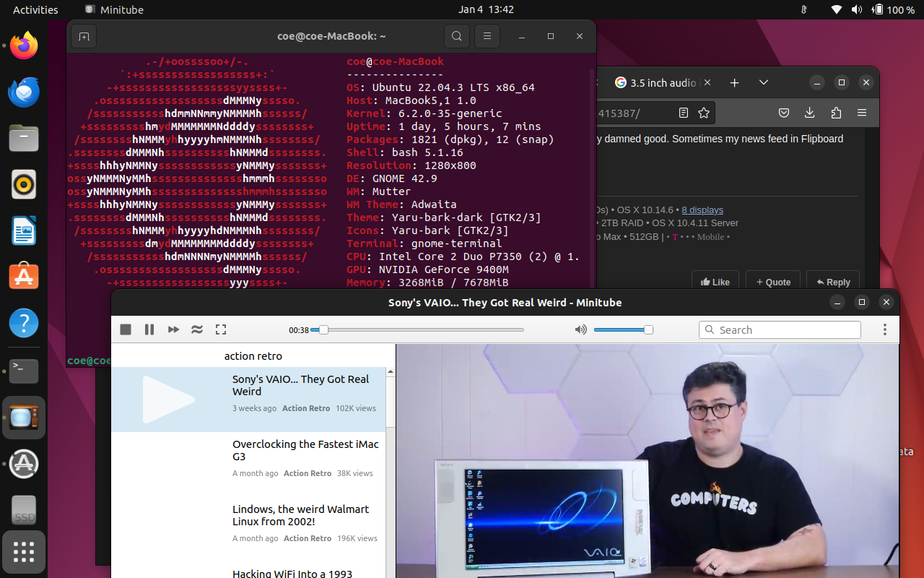Image resolution: width=924 pixels, height=578 pixels.
Task: Click the '8 displays' link
Action: [x=702, y=210]
